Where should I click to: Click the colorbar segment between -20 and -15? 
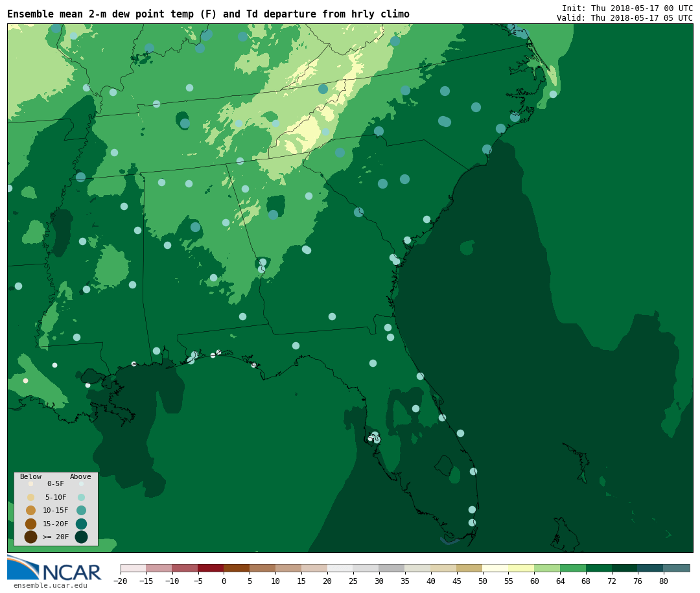tap(134, 568)
